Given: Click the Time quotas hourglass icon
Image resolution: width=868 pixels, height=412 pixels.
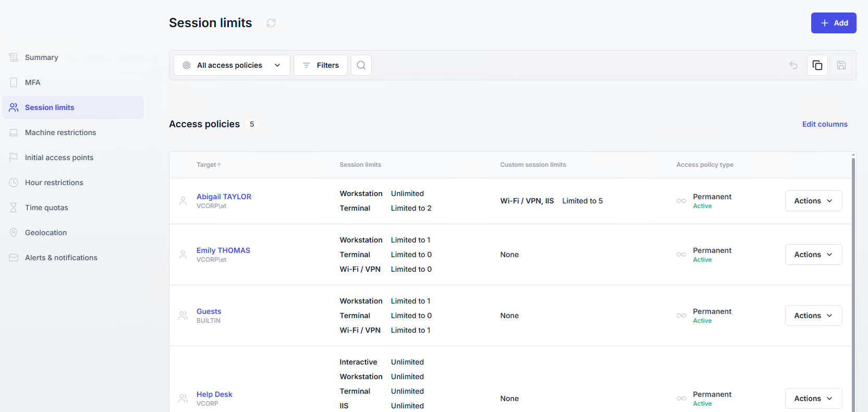Looking at the screenshot, I should pyautogui.click(x=14, y=208).
